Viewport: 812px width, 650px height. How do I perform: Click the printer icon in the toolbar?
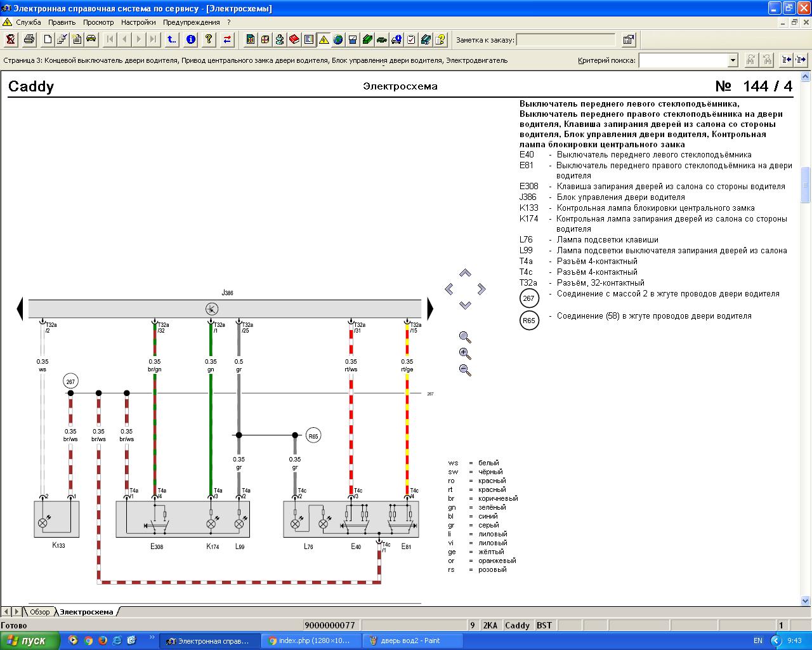tap(29, 39)
